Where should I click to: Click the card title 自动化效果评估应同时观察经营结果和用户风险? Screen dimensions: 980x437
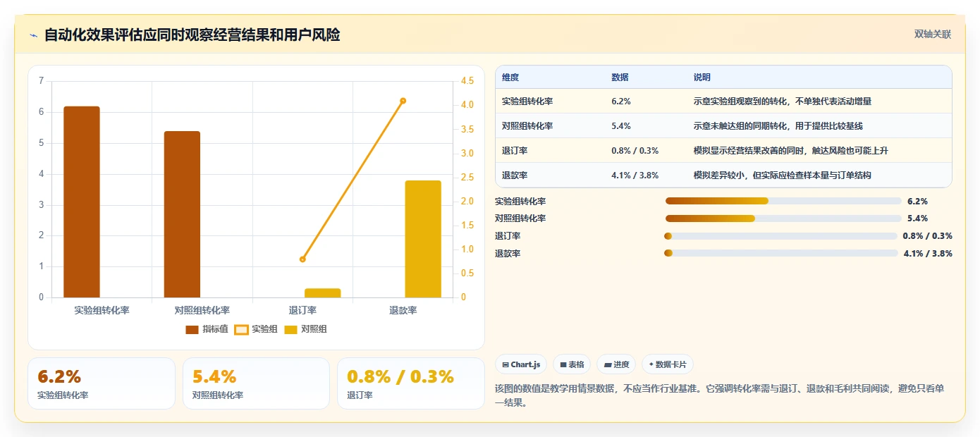[x=192, y=35]
